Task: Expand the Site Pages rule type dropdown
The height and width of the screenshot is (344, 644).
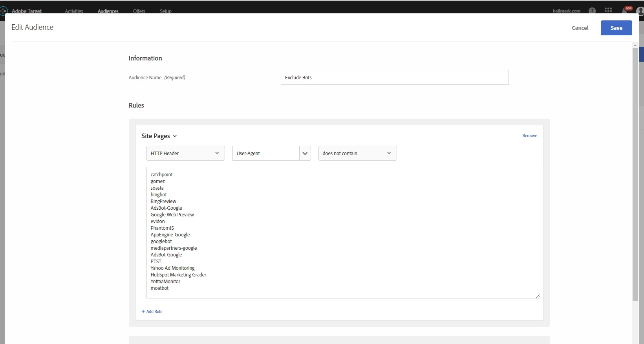Action: tap(159, 136)
